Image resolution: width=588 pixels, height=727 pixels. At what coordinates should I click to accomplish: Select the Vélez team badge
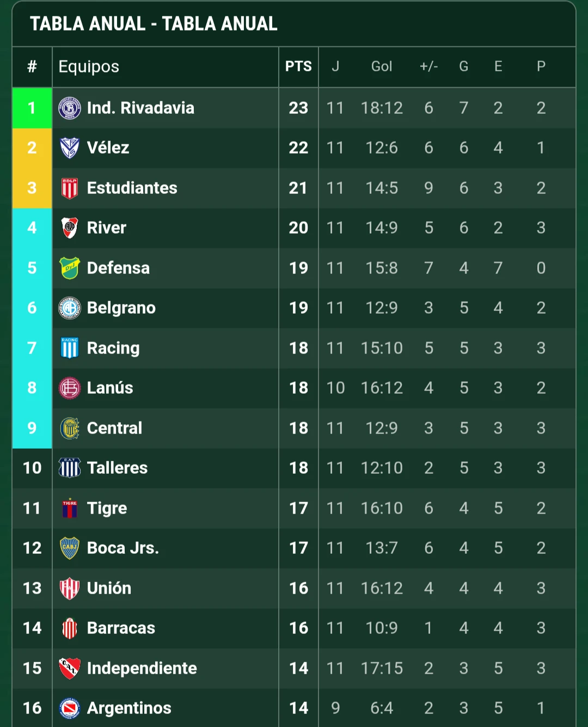point(69,148)
